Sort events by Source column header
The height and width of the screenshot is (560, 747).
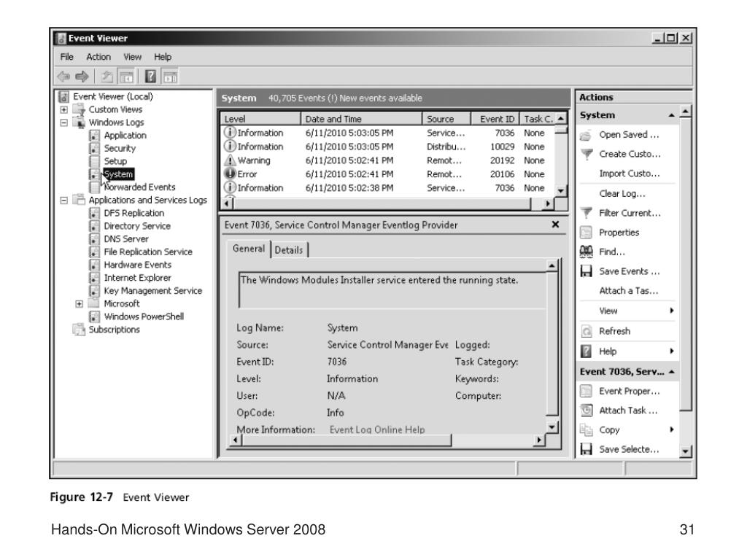coord(446,119)
